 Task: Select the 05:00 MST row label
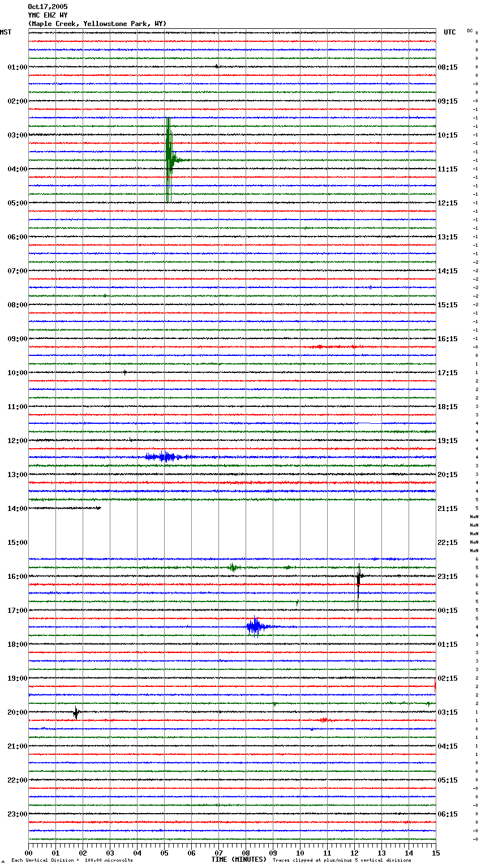(x=18, y=203)
